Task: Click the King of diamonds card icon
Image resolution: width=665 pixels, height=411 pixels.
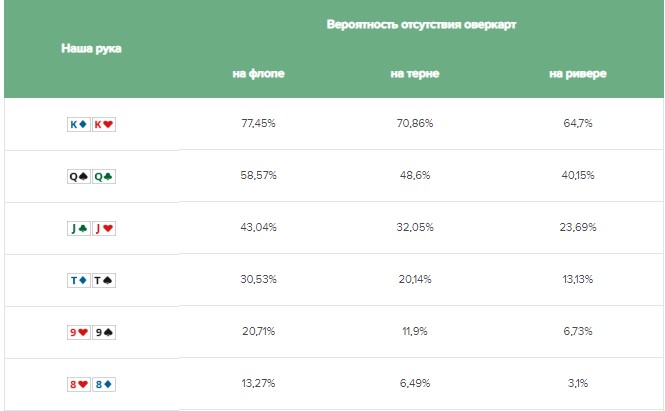Action: tap(79, 124)
